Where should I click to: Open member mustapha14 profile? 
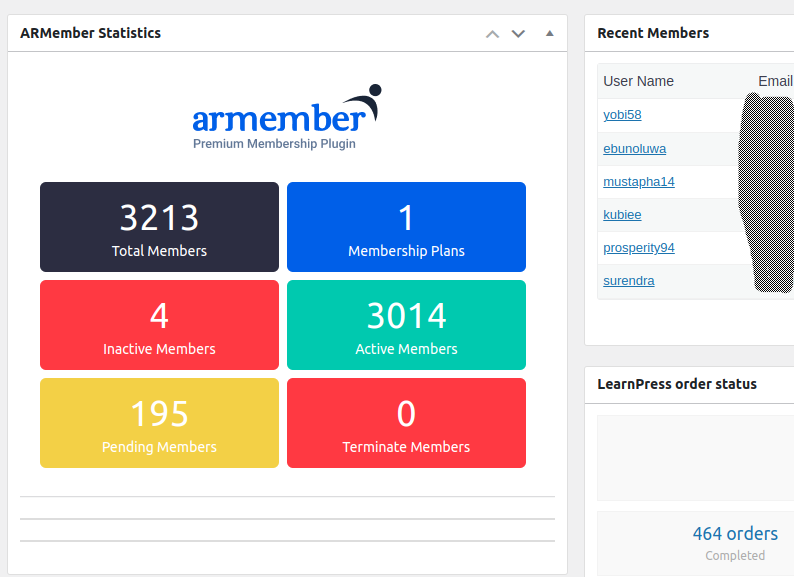(x=639, y=182)
